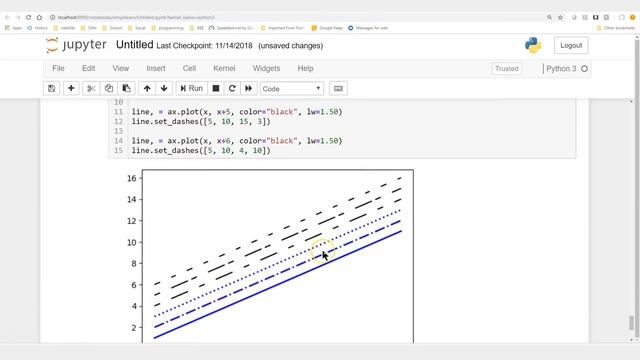The width and height of the screenshot is (640, 360).
Task: Click the Logout button
Action: coord(571,45)
